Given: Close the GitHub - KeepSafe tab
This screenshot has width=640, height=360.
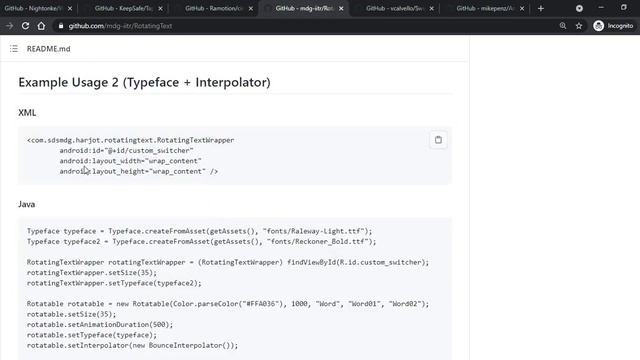Looking at the screenshot, I should pos(160,8).
